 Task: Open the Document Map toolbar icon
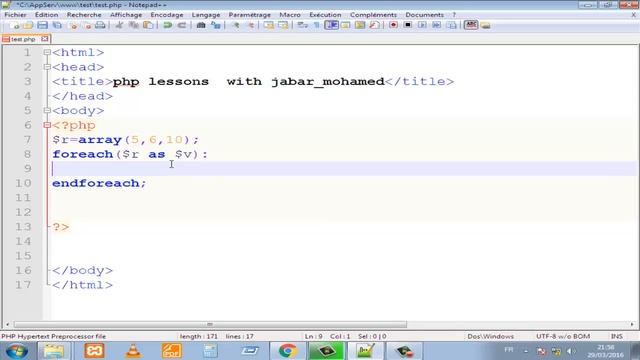[360, 25]
